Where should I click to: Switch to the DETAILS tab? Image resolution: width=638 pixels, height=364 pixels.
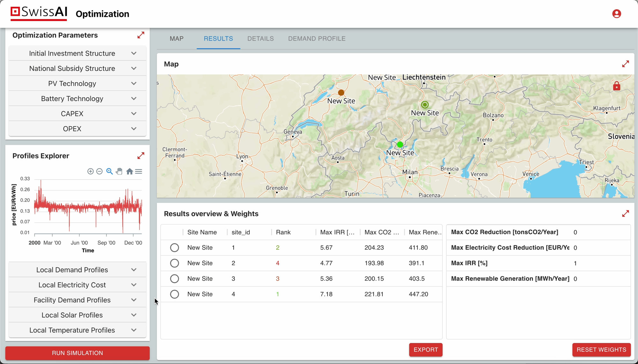click(260, 38)
